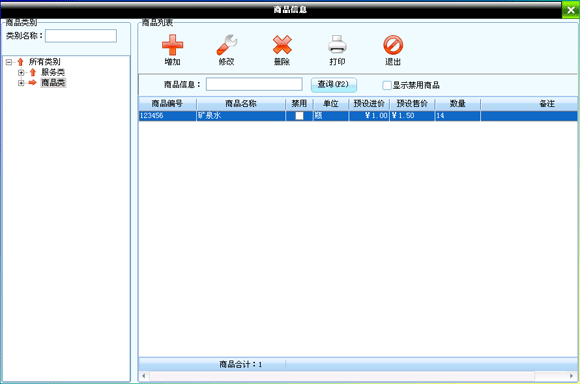Collapse the 所有类别 tree node
The image size is (580, 384).
click(x=9, y=62)
